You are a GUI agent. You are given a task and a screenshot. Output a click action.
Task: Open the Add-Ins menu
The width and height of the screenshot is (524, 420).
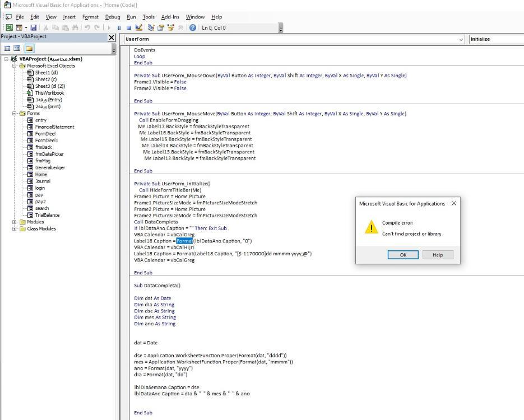coord(170,17)
